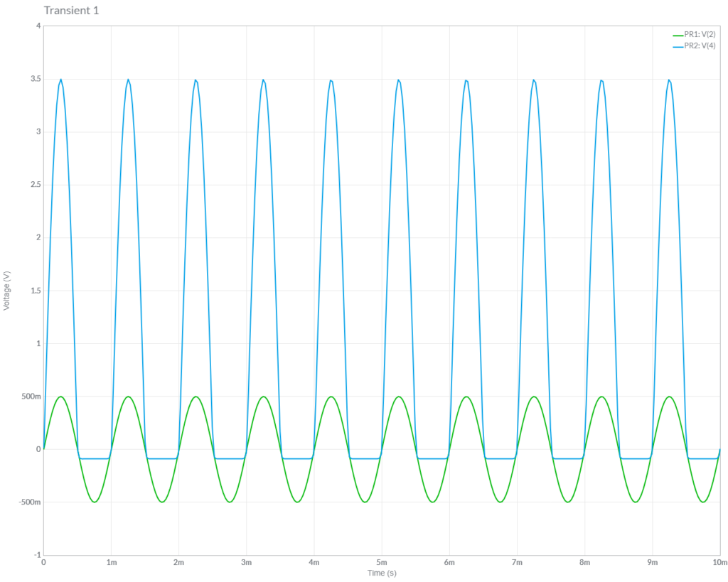The image size is (728, 582).
Task: Click the -1 label on the voltage axis
Action: (37, 555)
